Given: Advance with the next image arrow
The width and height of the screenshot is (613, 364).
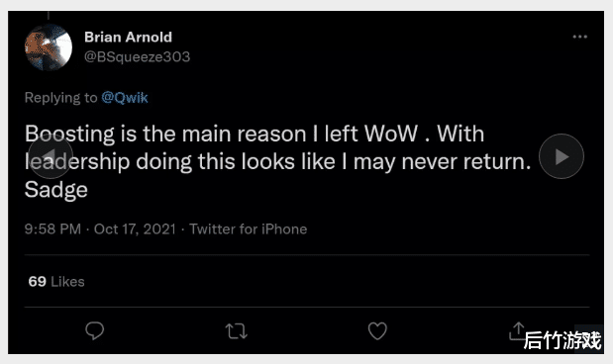Looking at the screenshot, I should pyautogui.click(x=562, y=156).
